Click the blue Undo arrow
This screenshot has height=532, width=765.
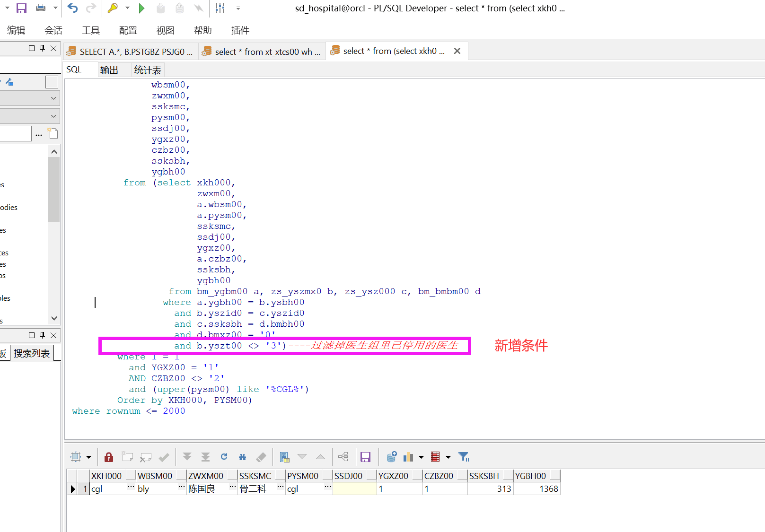tap(72, 8)
